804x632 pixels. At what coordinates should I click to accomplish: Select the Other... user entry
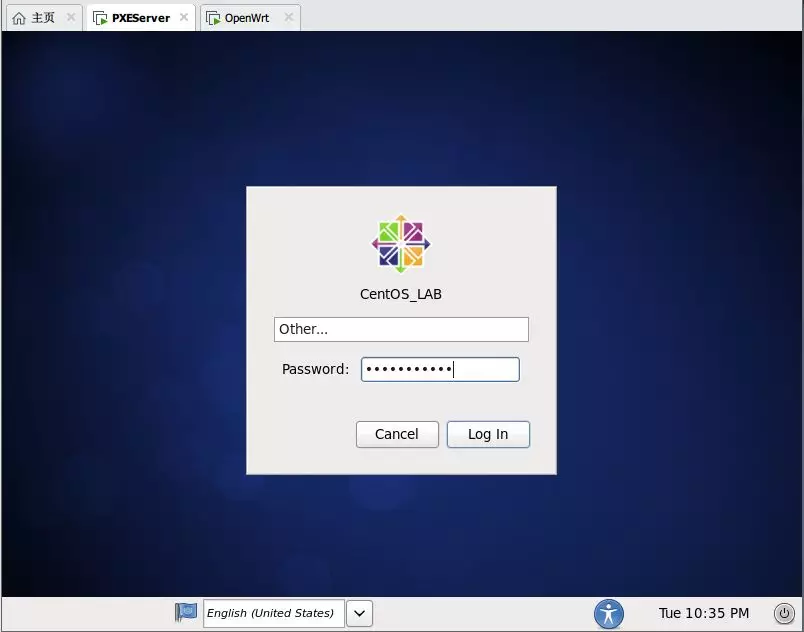click(401, 329)
